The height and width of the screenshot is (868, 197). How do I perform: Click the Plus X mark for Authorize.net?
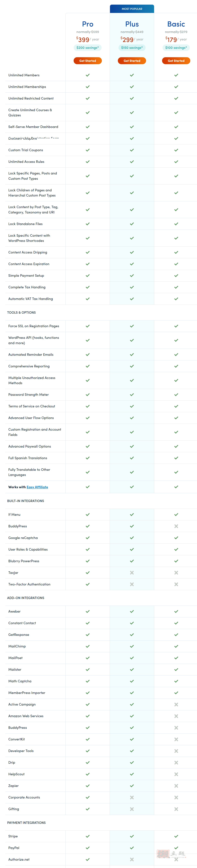[x=132, y=859]
